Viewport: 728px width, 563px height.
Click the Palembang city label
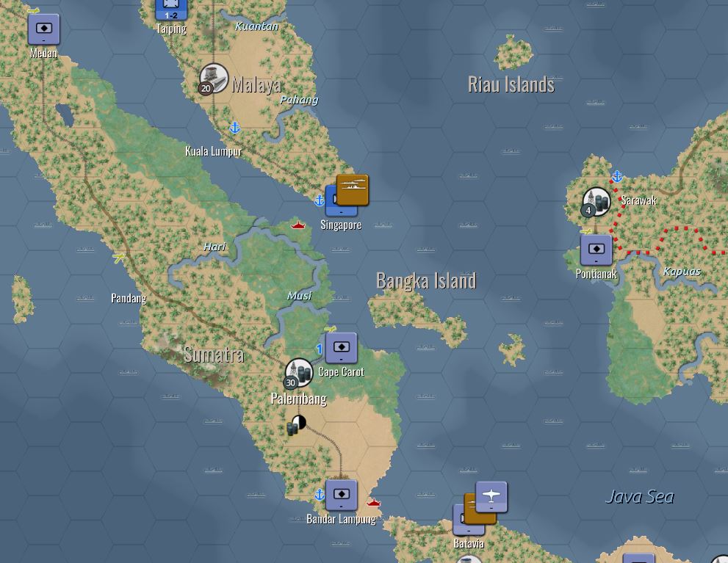pos(298,399)
